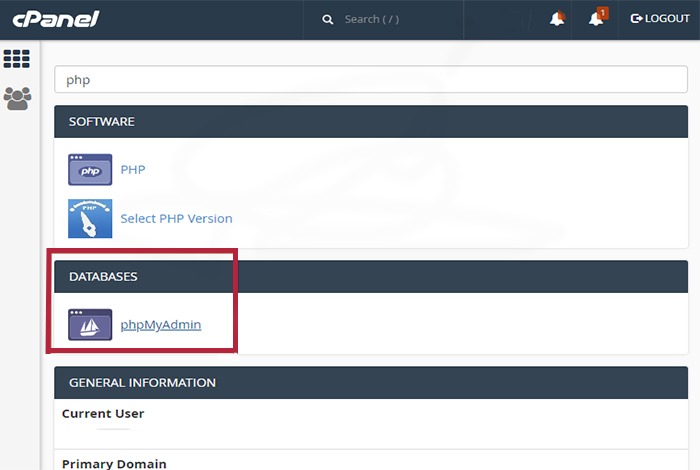Click the Primary Domain label
Screen dimensions: 700x470
pyautogui.click(x=114, y=464)
